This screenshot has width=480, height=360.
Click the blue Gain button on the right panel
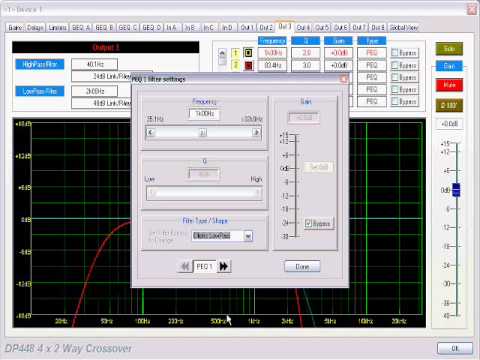(449, 66)
